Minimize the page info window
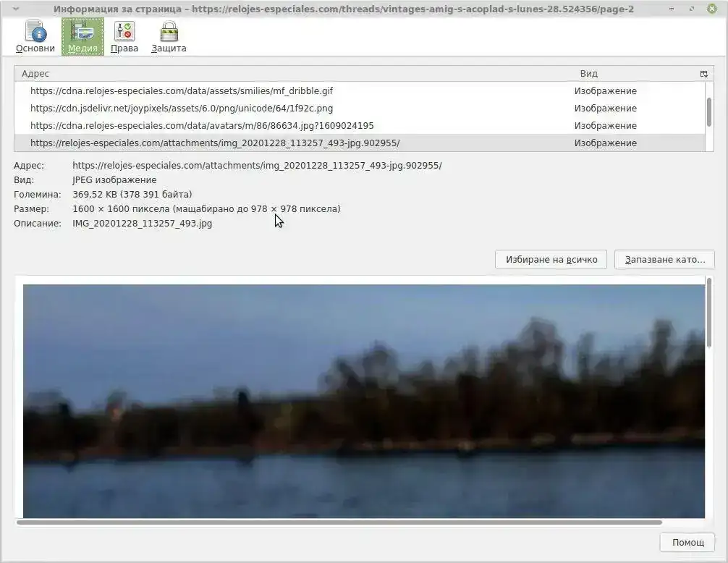Viewport: 728px width, 563px height. [x=672, y=9]
